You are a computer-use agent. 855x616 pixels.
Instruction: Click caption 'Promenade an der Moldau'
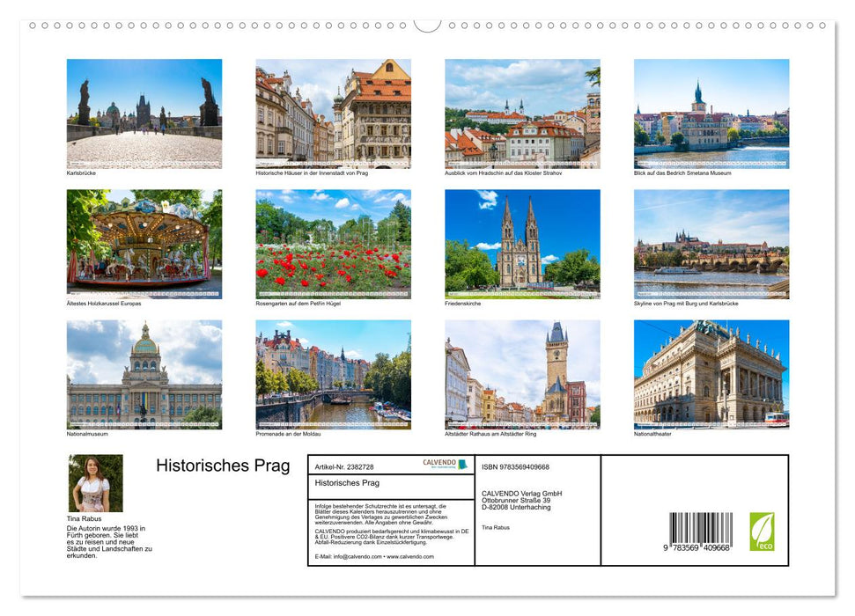coord(289,434)
